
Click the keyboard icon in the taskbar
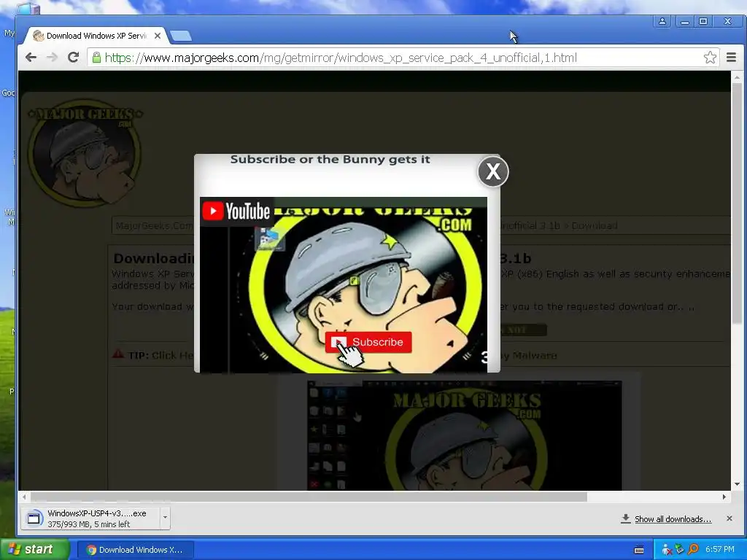tap(639, 550)
